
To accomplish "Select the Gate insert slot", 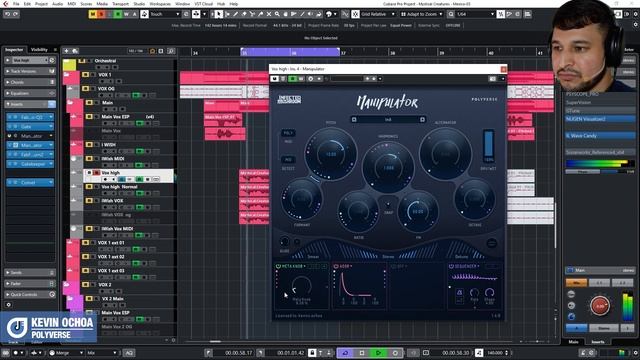I will point(30,127).
